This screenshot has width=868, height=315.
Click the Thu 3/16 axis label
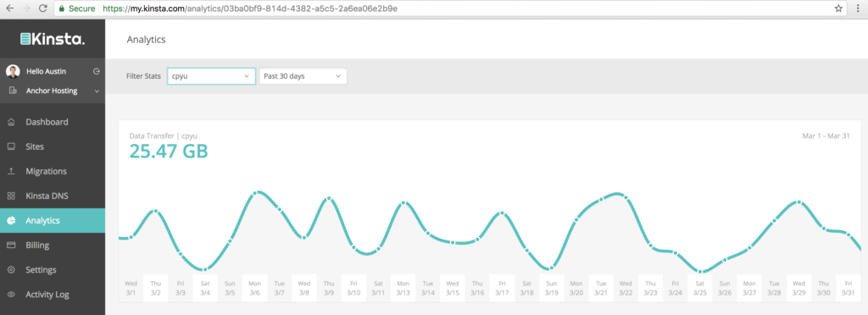point(478,287)
